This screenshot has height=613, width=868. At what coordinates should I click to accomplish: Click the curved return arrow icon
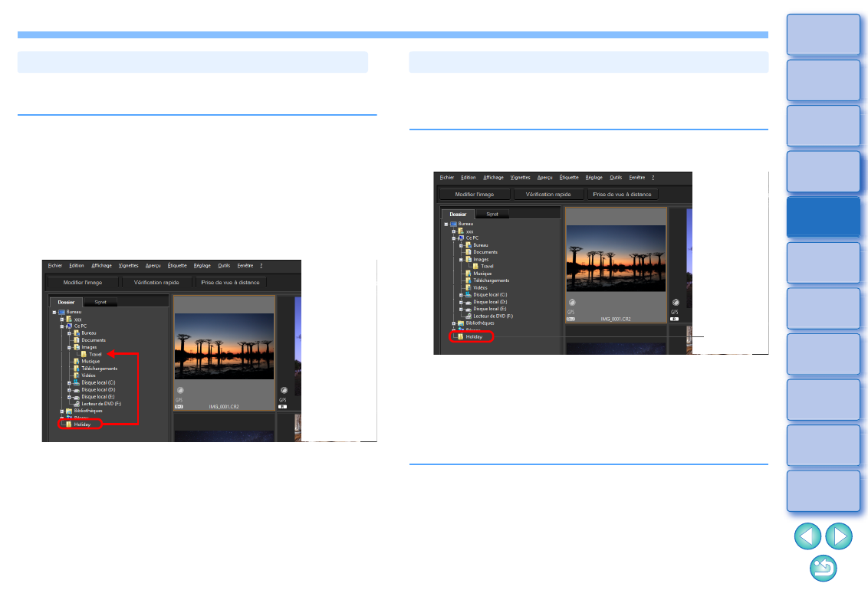824,569
